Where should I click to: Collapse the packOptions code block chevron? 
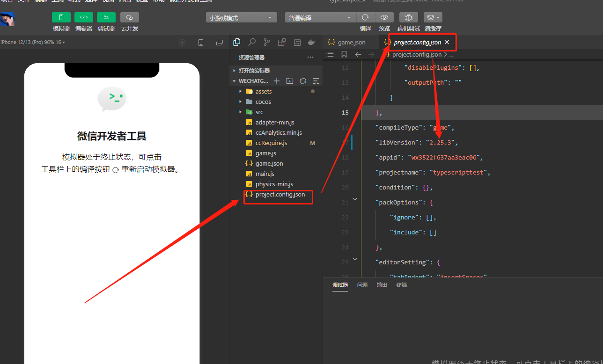[355, 199]
